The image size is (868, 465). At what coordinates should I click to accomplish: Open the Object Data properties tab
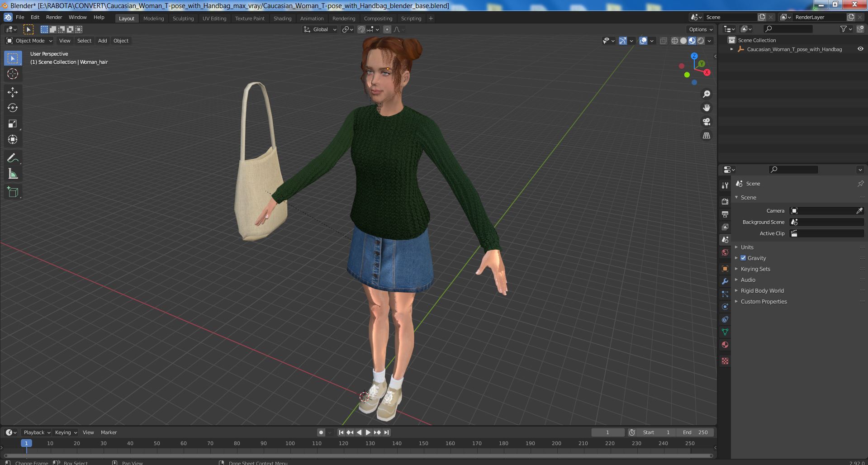pyautogui.click(x=725, y=332)
